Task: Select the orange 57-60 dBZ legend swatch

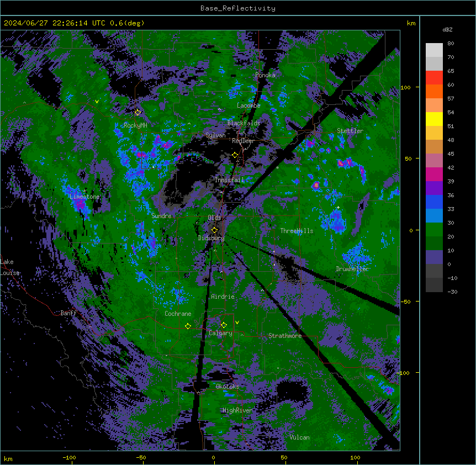Action: 434,91
